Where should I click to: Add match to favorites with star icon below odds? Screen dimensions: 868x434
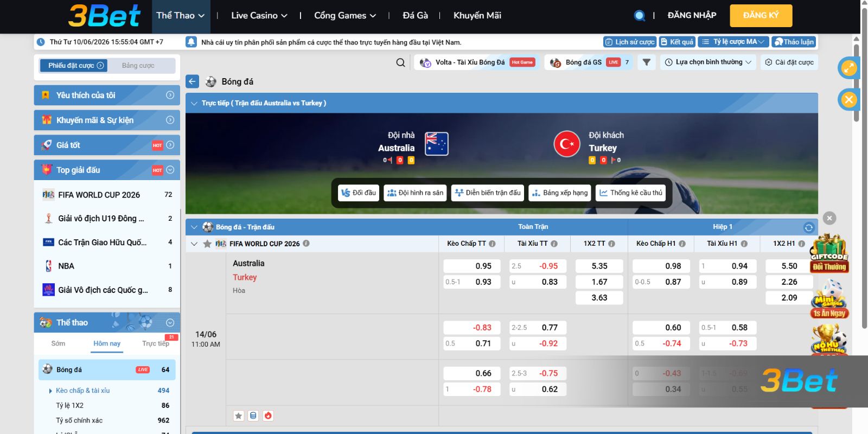[x=238, y=416]
